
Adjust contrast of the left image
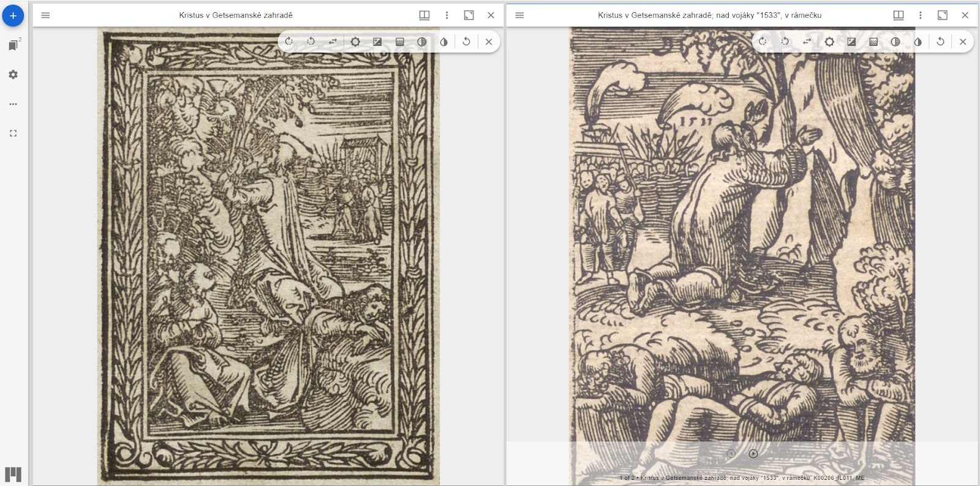click(377, 42)
